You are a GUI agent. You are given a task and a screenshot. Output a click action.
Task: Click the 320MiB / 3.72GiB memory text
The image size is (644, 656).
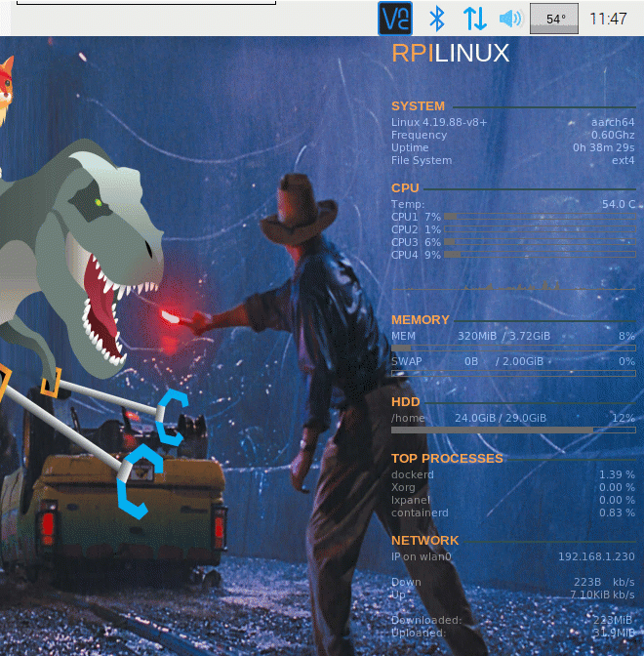(x=503, y=336)
